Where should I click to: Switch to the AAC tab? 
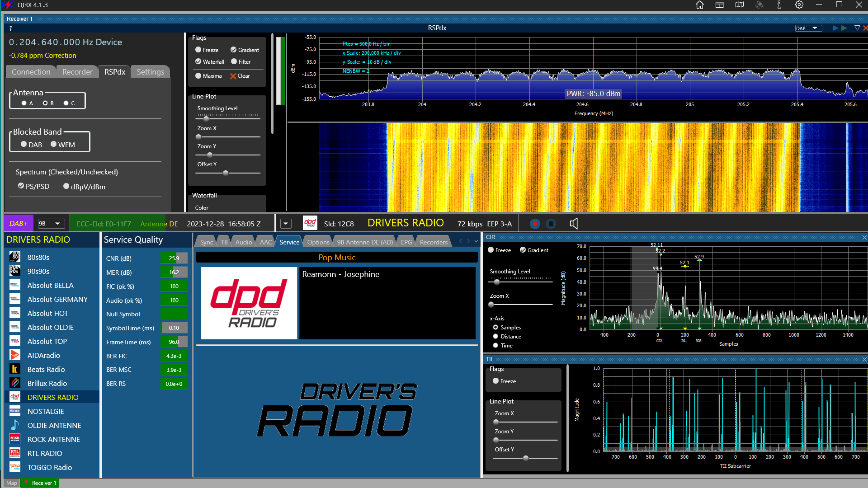tap(266, 242)
